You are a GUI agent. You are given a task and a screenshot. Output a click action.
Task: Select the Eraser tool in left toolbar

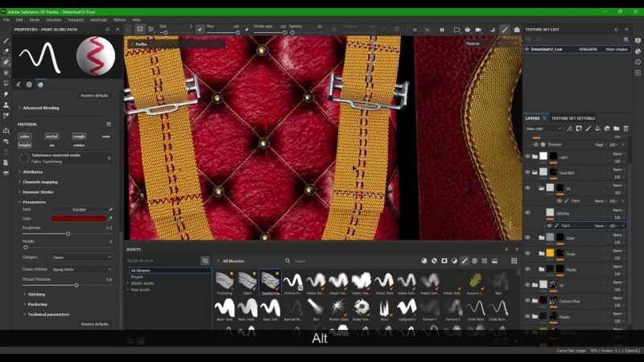(x=6, y=51)
